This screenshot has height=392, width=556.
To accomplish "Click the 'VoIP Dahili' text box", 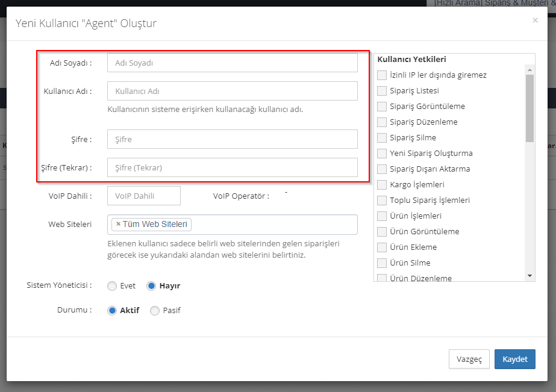I will coord(143,196).
